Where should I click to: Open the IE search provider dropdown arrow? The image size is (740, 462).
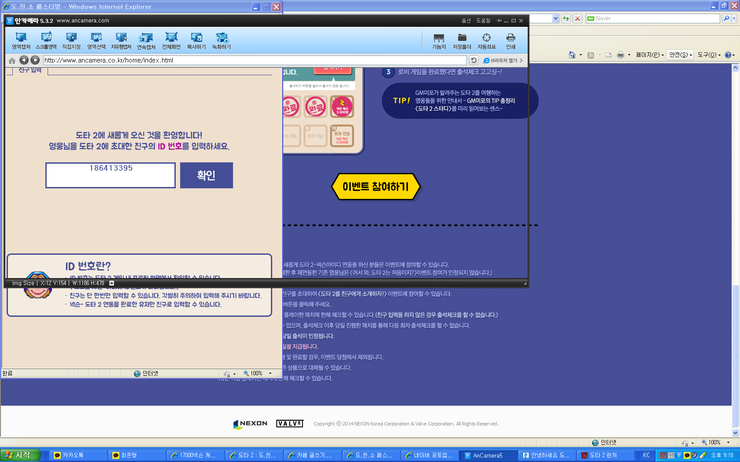[x=734, y=18]
